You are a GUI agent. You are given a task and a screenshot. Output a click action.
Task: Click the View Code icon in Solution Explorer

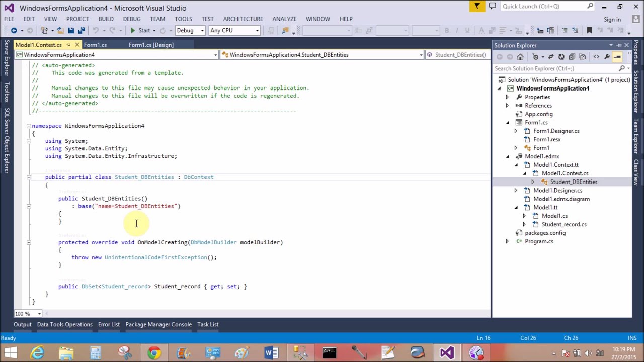[x=596, y=57]
